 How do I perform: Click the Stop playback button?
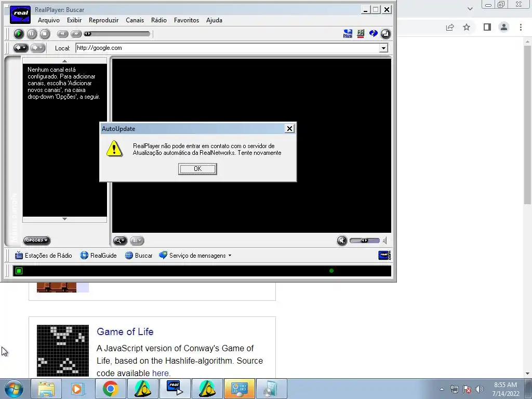(45, 34)
